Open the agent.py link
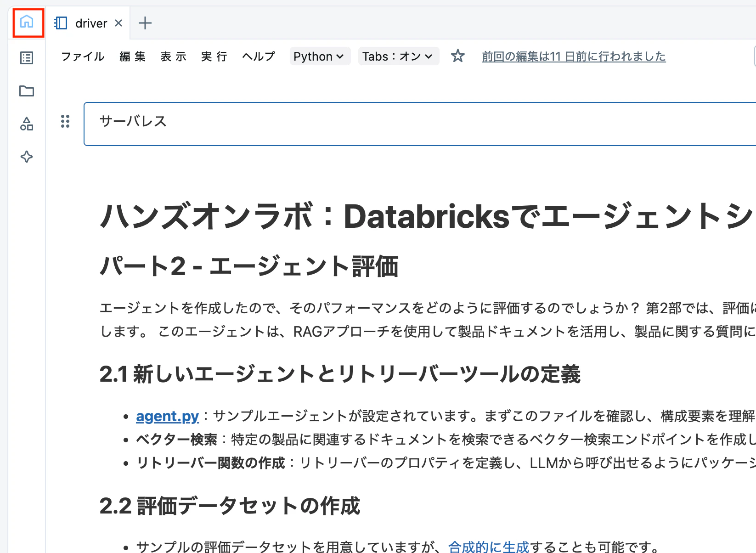Viewport: 756px width, 553px height. click(x=168, y=416)
